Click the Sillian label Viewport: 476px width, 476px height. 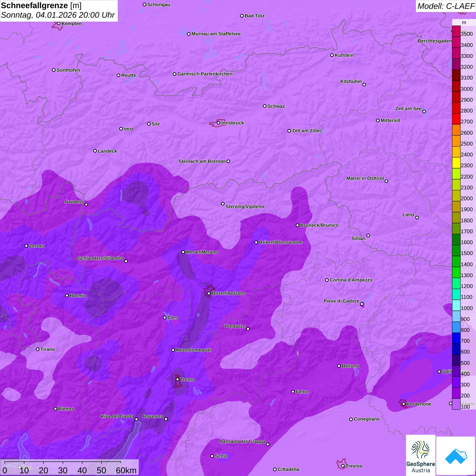[358, 238]
